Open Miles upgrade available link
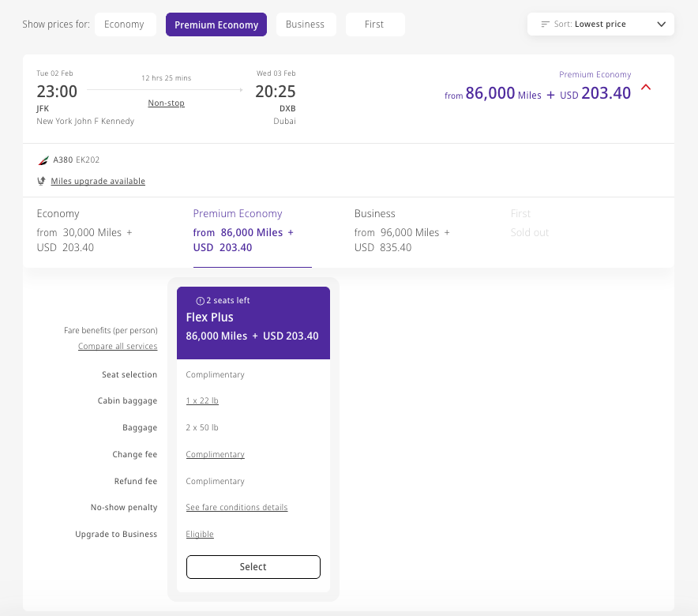 (98, 181)
